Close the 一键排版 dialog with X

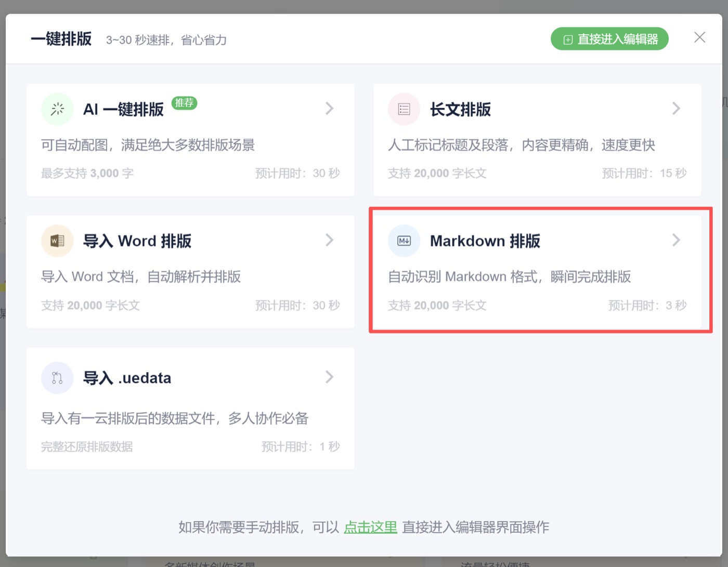(x=699, y=37)
